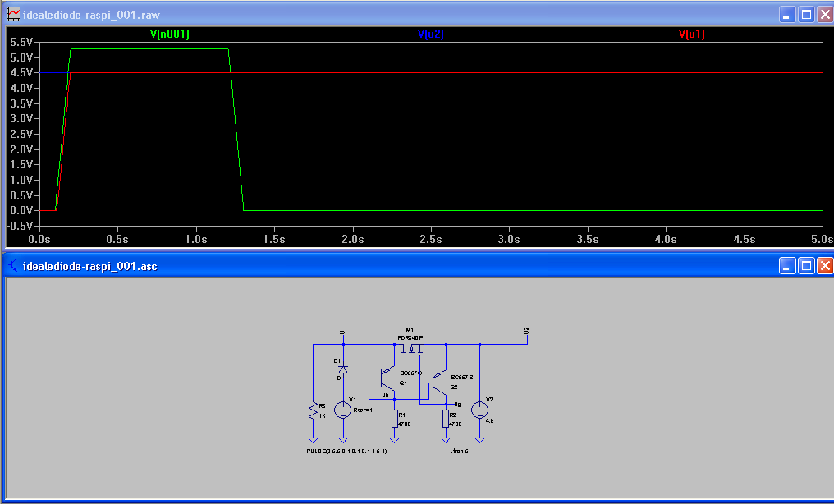The height and width of the screenshot is (504, 834).
Task: Click the 4.6 value under V2
Action: 489,420
